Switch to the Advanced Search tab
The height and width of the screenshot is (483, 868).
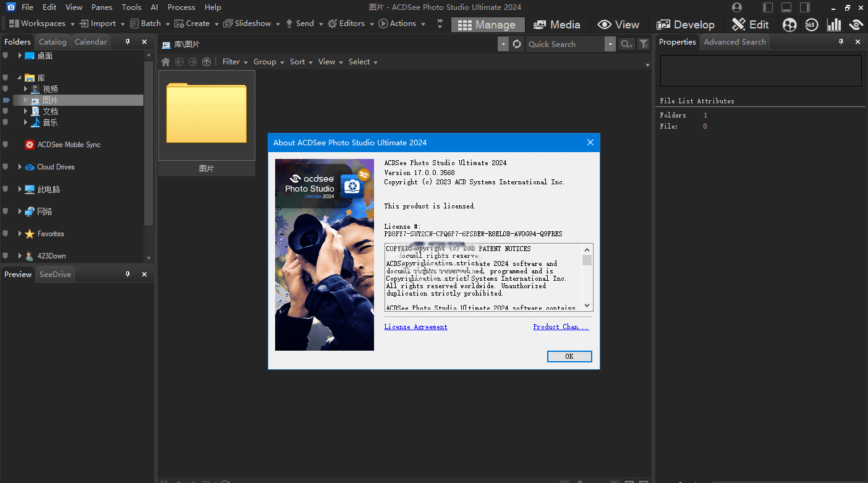click(x=734, y=41)
